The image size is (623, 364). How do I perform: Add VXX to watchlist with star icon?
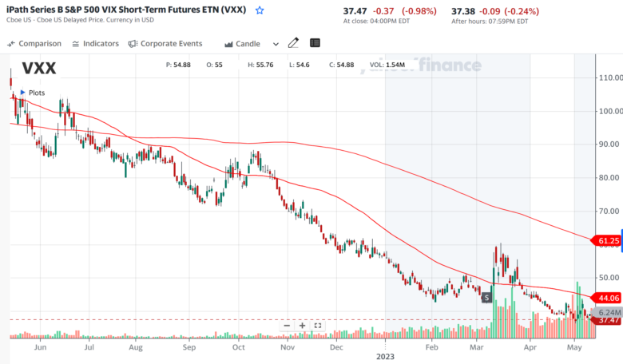click(x=260, y=10)
